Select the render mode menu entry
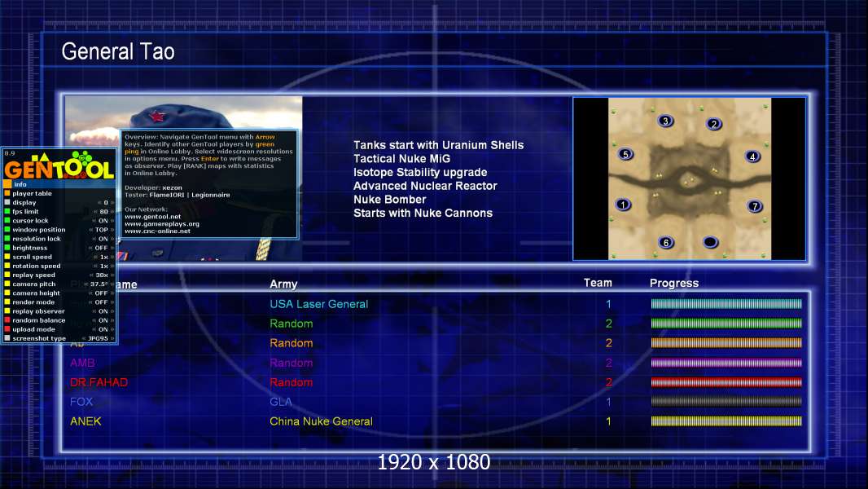 click(x=59, y=302)
